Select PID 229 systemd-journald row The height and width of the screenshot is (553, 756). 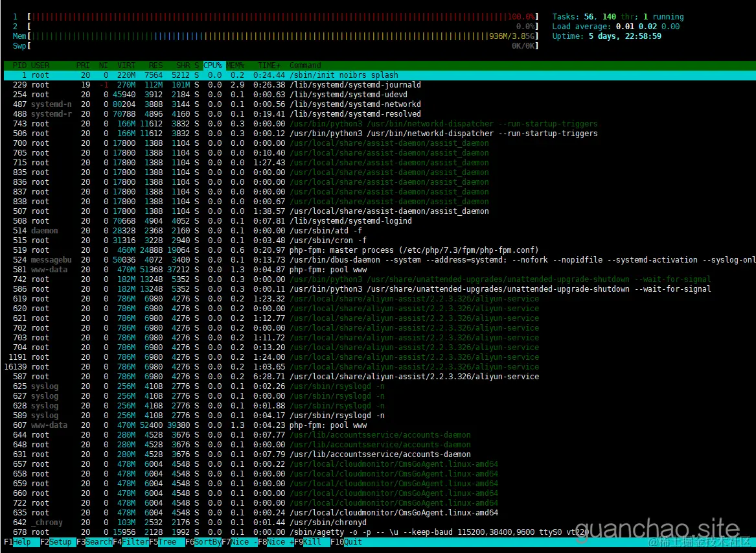click(x=380, y=85)
